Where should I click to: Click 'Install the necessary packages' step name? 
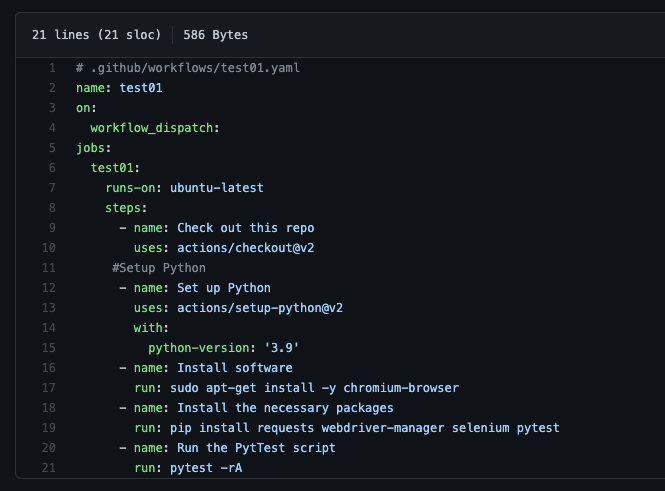pyautogui.click(x=285, y=408)
